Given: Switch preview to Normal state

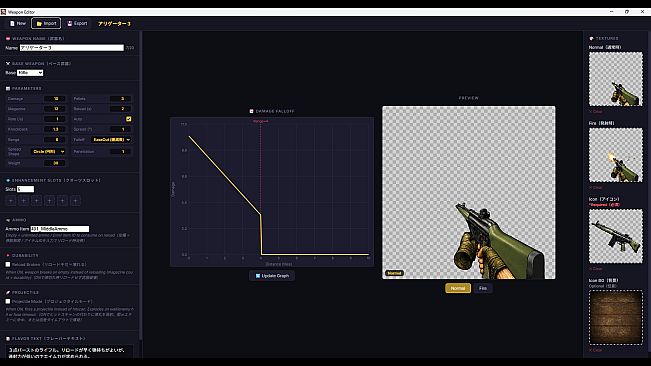Looking at the screenshot, I should click(458, 288).
